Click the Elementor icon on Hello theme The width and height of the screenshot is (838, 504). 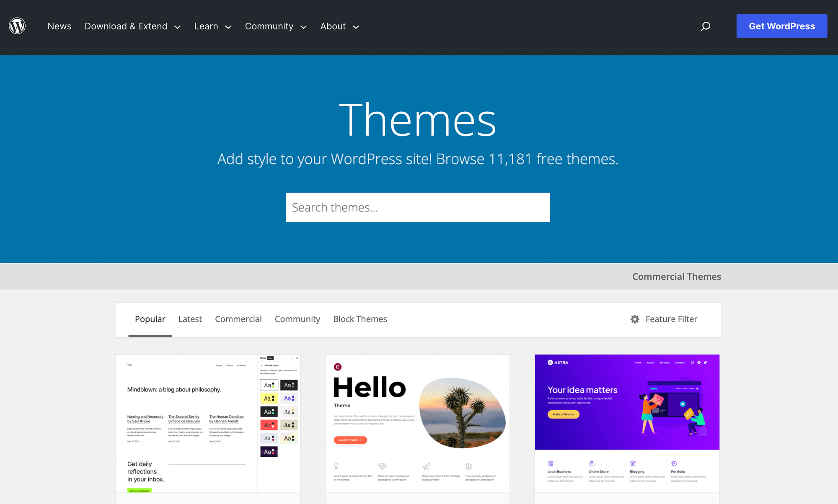(338, 366)
